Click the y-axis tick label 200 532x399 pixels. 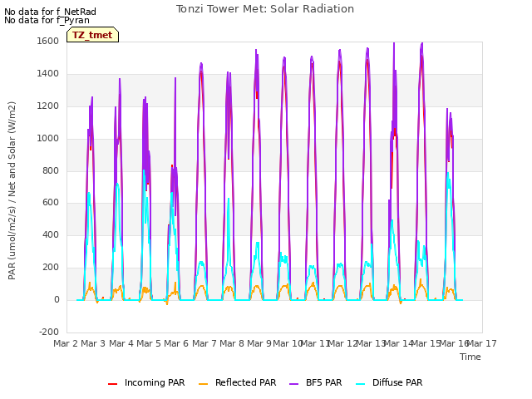(x=51, y=268)
